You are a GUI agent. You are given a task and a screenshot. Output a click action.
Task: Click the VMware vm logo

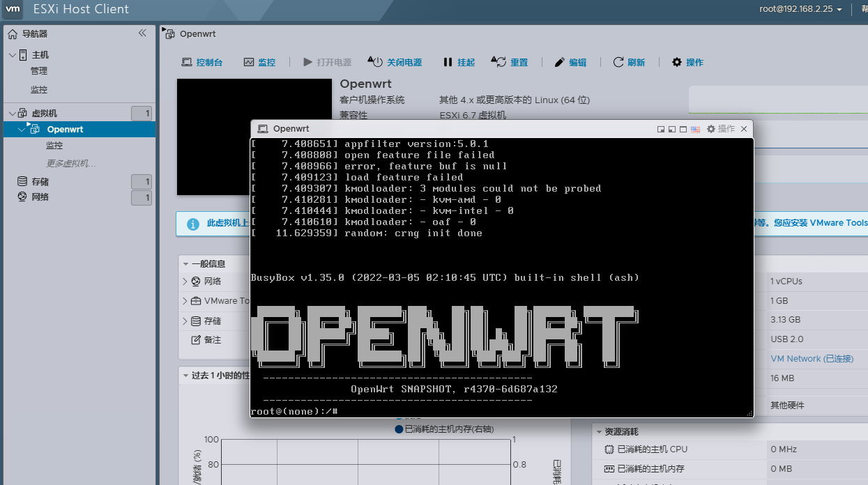[x=13, y=9]
